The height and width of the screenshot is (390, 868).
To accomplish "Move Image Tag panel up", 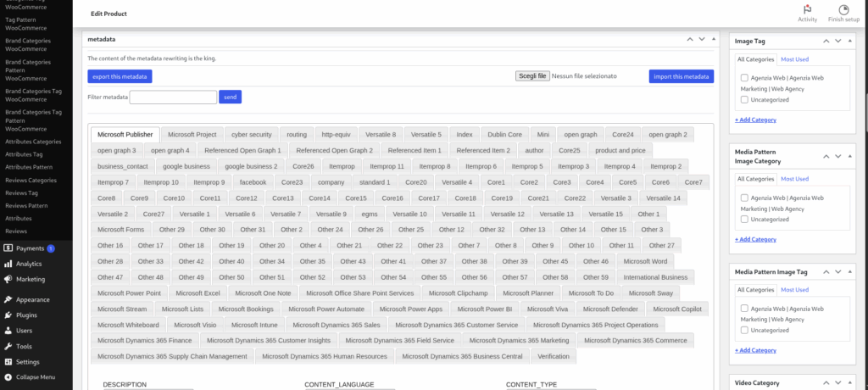I will (x=826, y=41).
